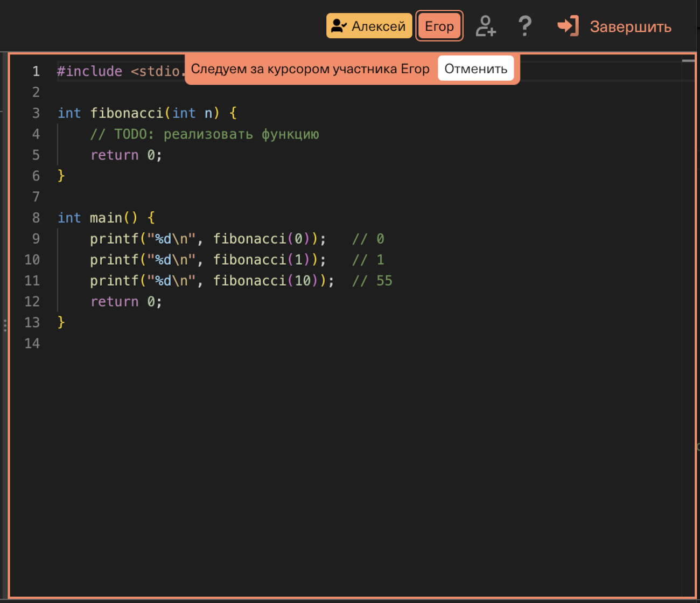Click line number 7 in gutter
This screenshot has height=603, width=700.
[36, 197]
